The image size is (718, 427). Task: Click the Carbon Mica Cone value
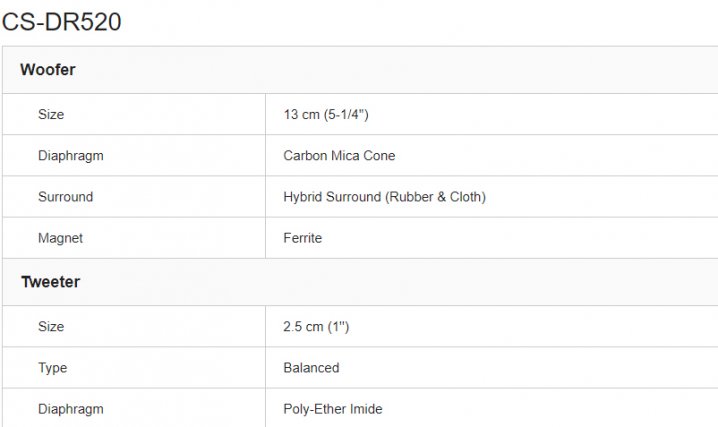click(339, 156)
